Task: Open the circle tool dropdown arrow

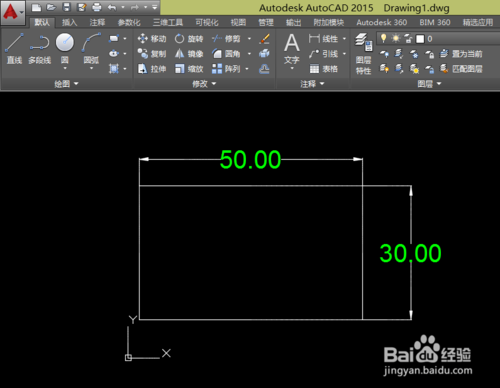Action: tap(65, 68)
